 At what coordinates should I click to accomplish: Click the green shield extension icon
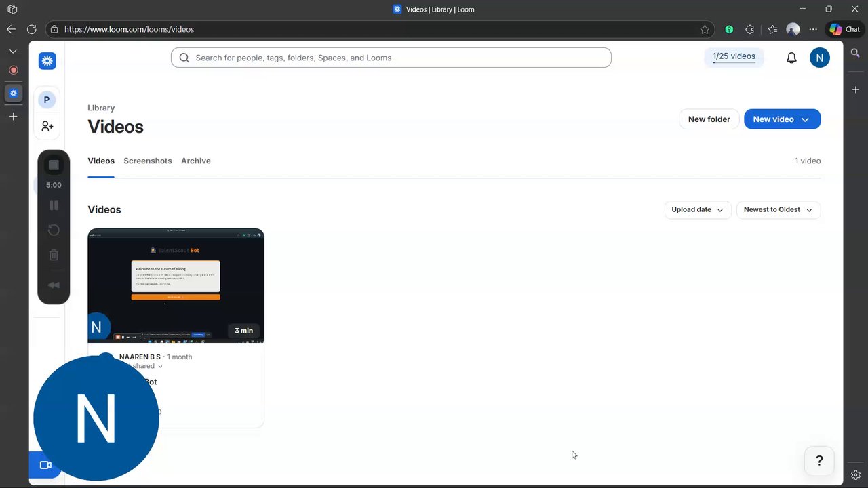(729, 29)
